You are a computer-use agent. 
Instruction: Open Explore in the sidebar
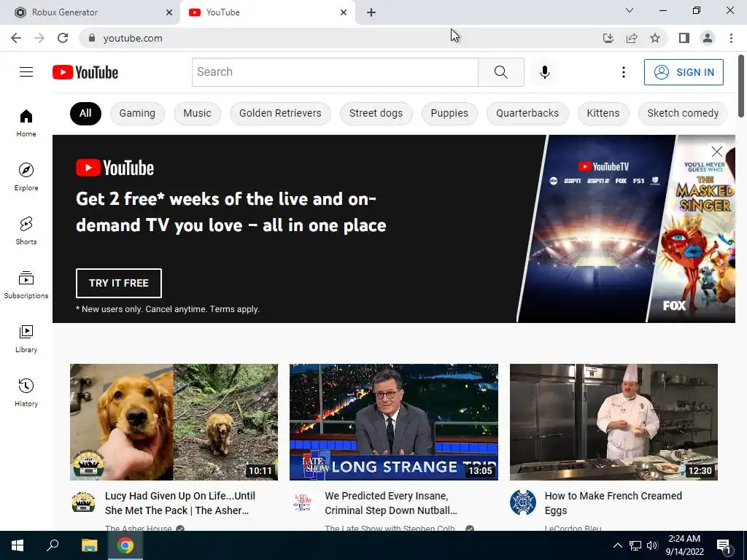26,177
